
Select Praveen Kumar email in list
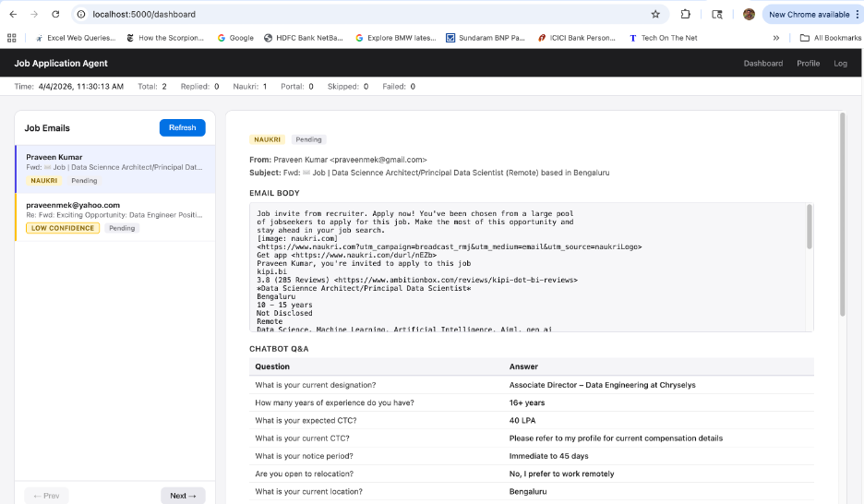(115, 169)
